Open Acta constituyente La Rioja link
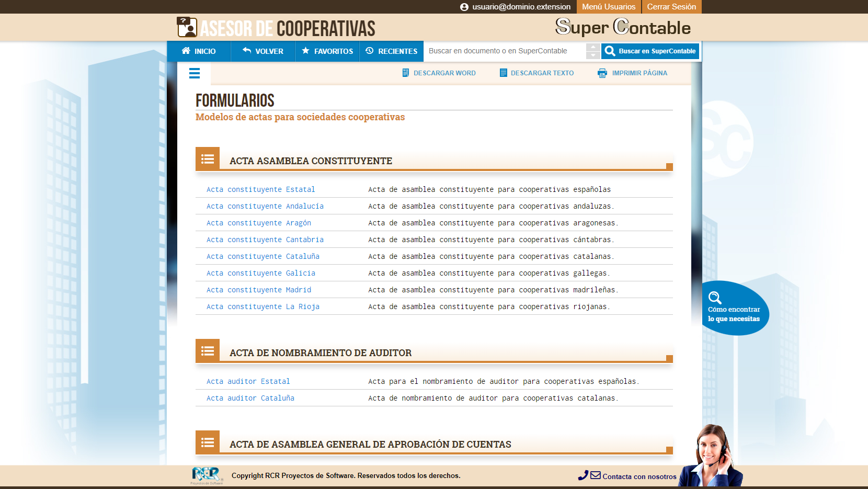The width and height of the screenshot is (868, 489). [x=262, y=306]
